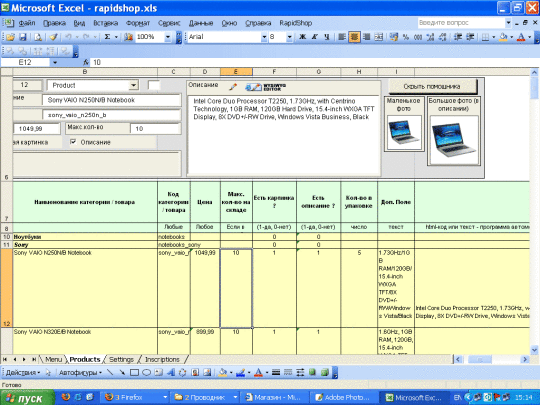
Task: Align text left in the formatting toolbar
Action: click(x=342, y=37)
